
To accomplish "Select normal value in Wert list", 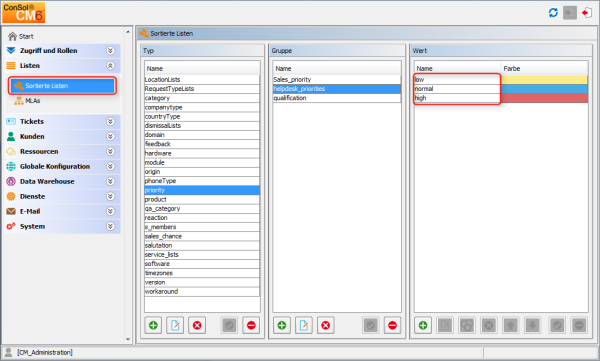I will click(x=457, y=89).
